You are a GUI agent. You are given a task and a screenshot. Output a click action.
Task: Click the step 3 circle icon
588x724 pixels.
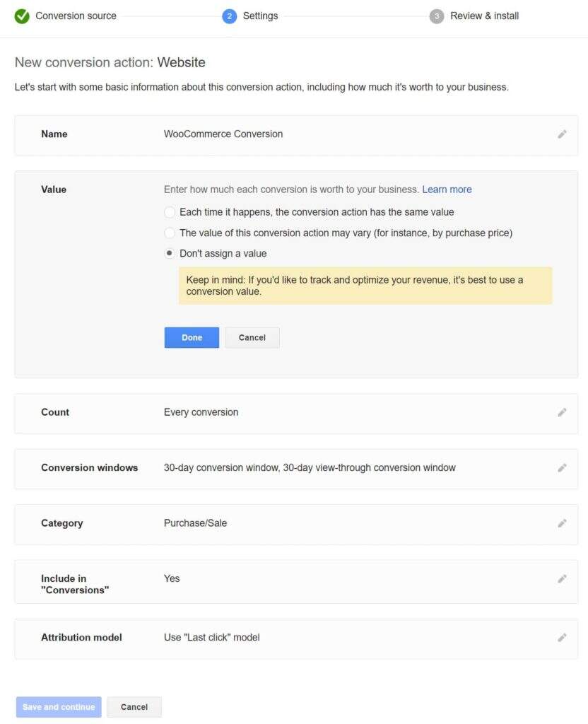coord(437,16)
